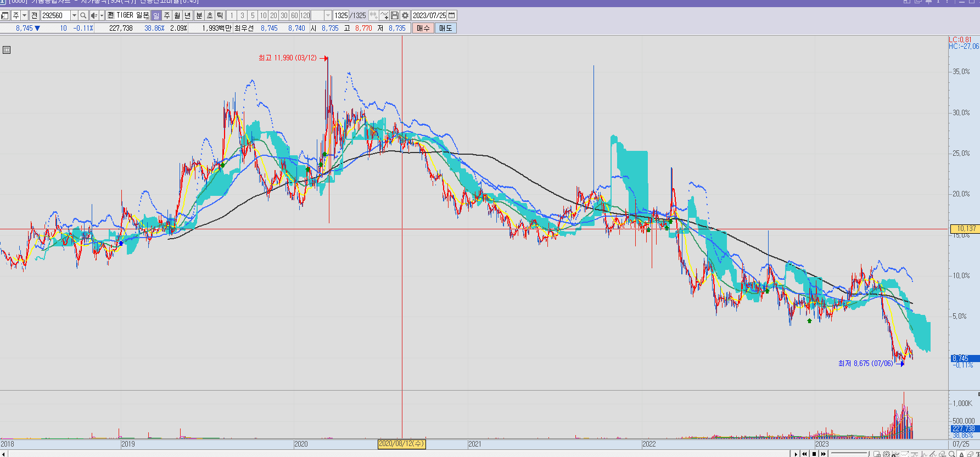
Task: Click the play button in bottom bar
Action: coord(796,454)
